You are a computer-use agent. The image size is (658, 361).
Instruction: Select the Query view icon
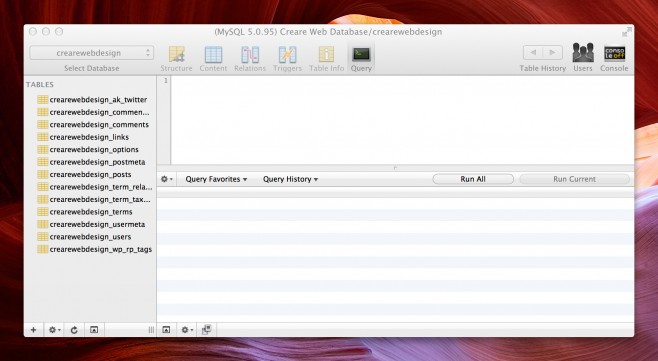[x=361, y=54]
